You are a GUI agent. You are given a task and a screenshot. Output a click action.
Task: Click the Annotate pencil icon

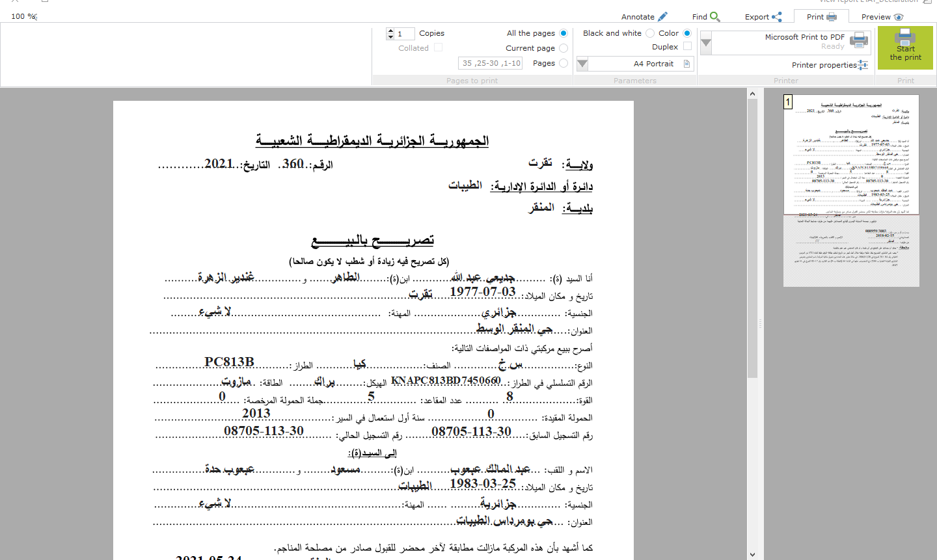[662, 17]
